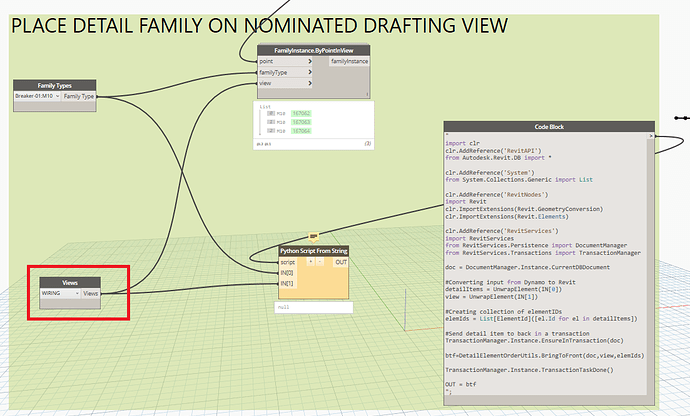Viewport: 690px width, 416px height.
Task: Click the clr.AddReference('System') line
Action: [490, 173]
